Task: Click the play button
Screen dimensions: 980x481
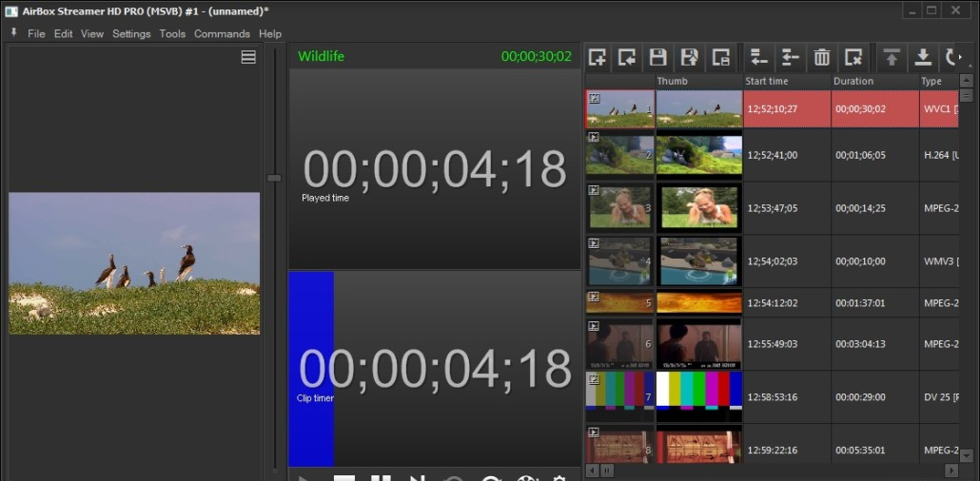Action: coord(306,478)
